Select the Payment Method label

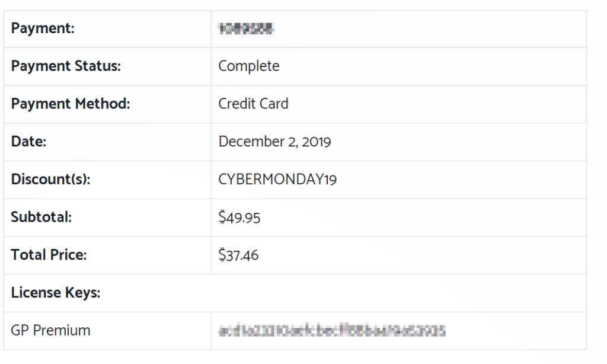tap(71, 104)
